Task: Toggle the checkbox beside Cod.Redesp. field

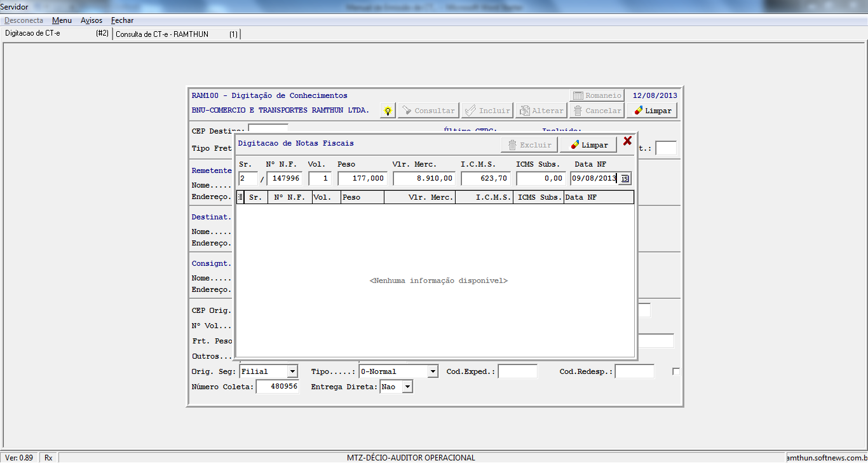Action: 676,371
